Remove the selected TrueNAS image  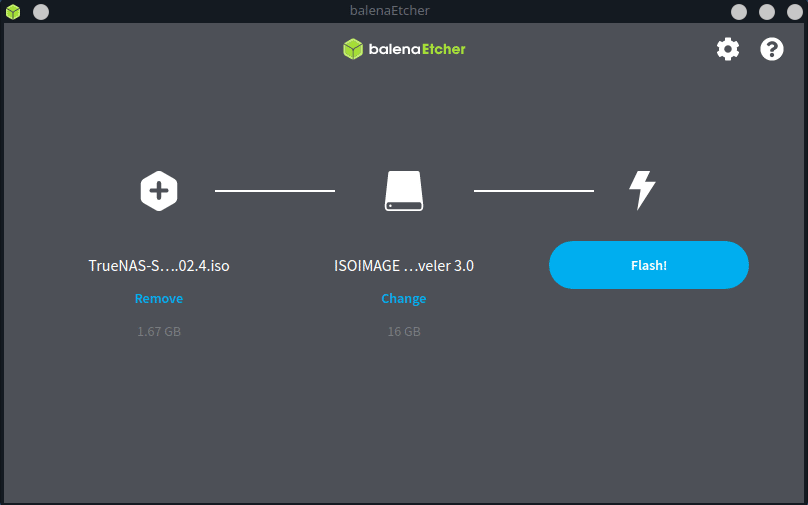coord(159,298)
